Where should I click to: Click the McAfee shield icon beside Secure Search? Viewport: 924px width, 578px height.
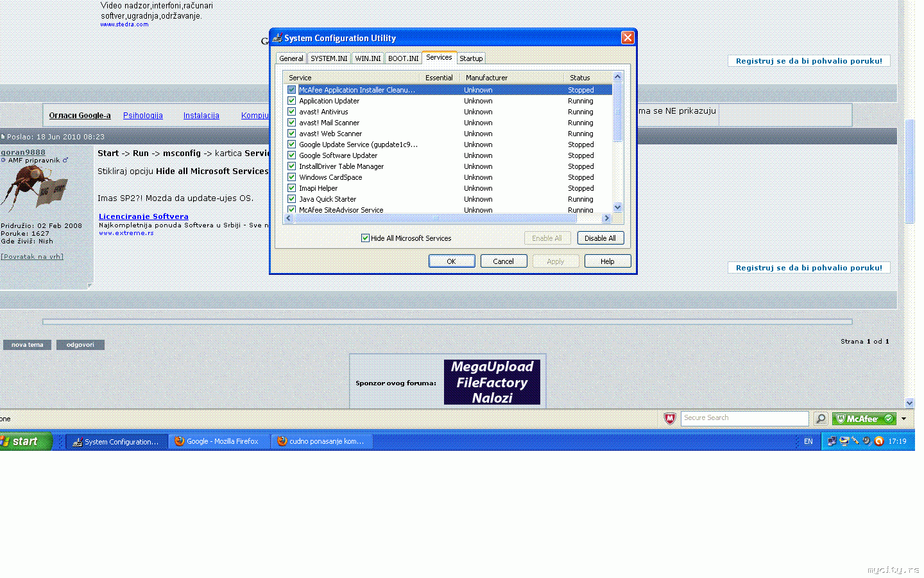(x=670, y=419)
